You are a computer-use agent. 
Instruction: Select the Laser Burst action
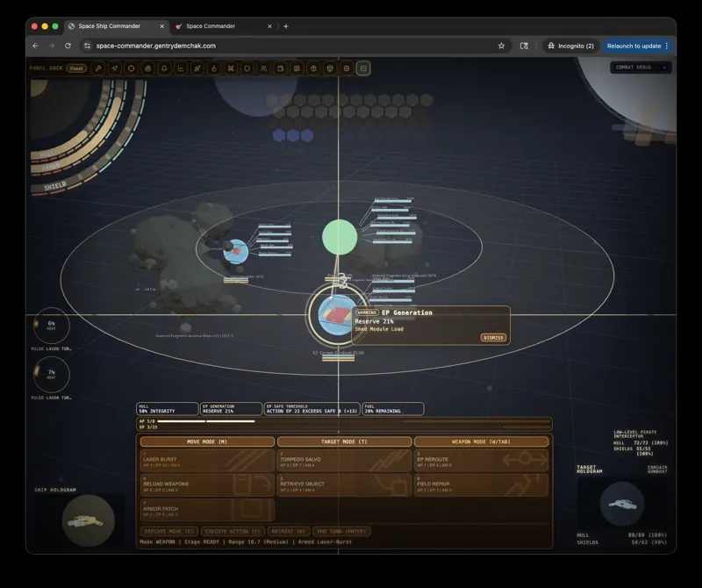pos(207,461)
